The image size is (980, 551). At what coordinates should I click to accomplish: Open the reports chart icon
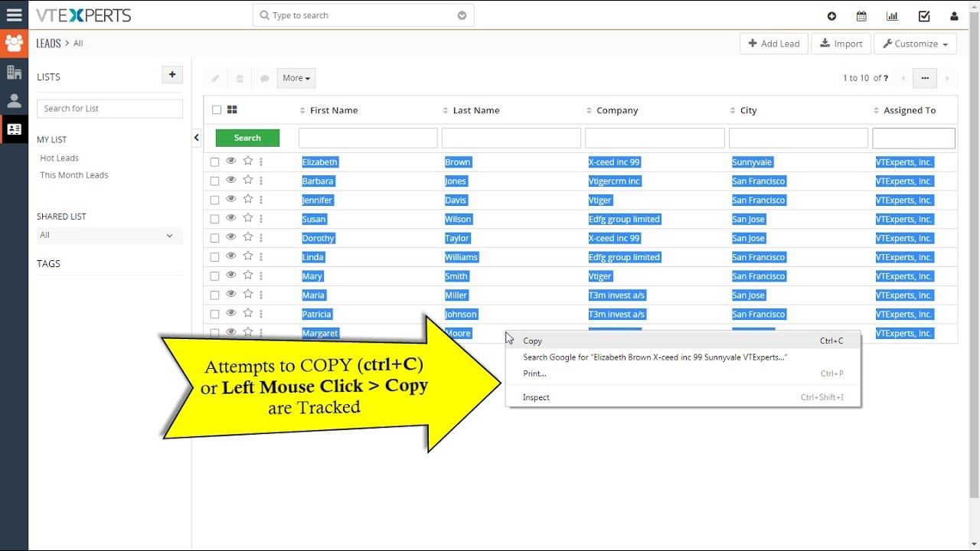tap(892, 16)
